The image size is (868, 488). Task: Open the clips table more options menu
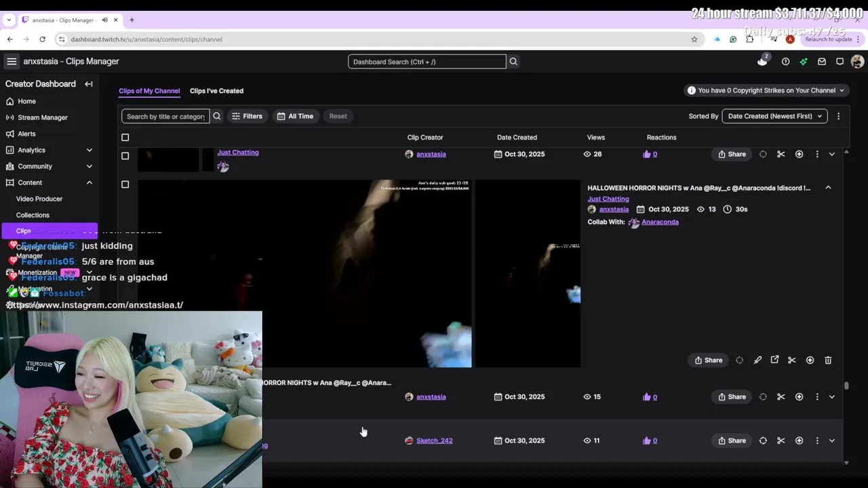838,116
